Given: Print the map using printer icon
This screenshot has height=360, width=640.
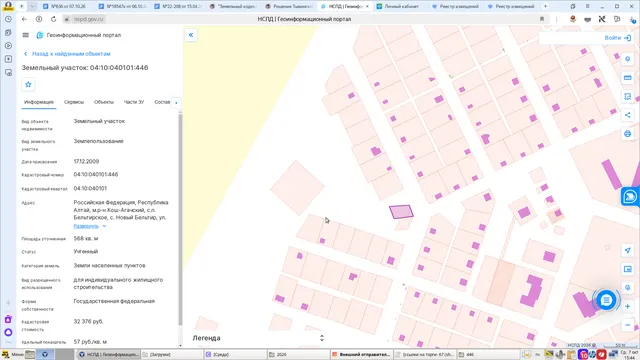Looking at the screenshot, I should click(x=628, y=134).
